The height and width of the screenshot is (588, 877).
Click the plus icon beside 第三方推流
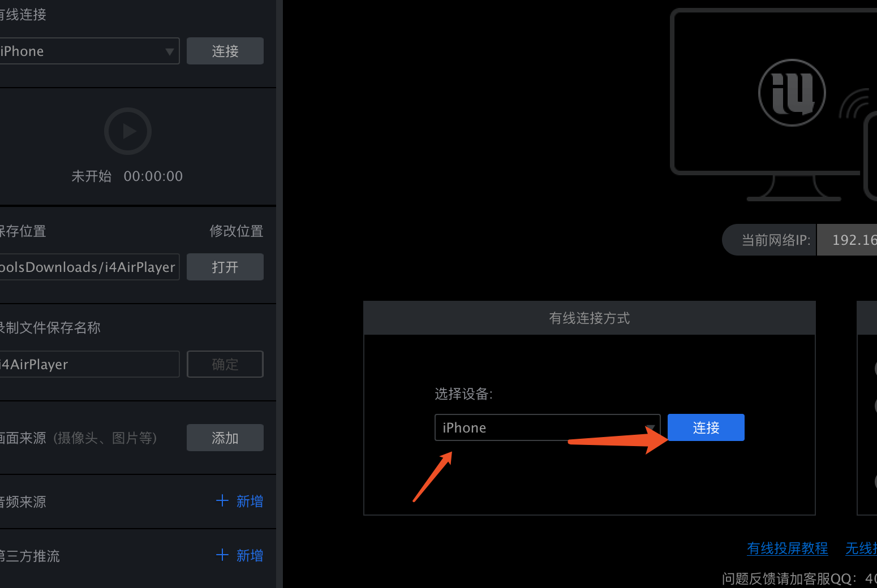point(222,555)
